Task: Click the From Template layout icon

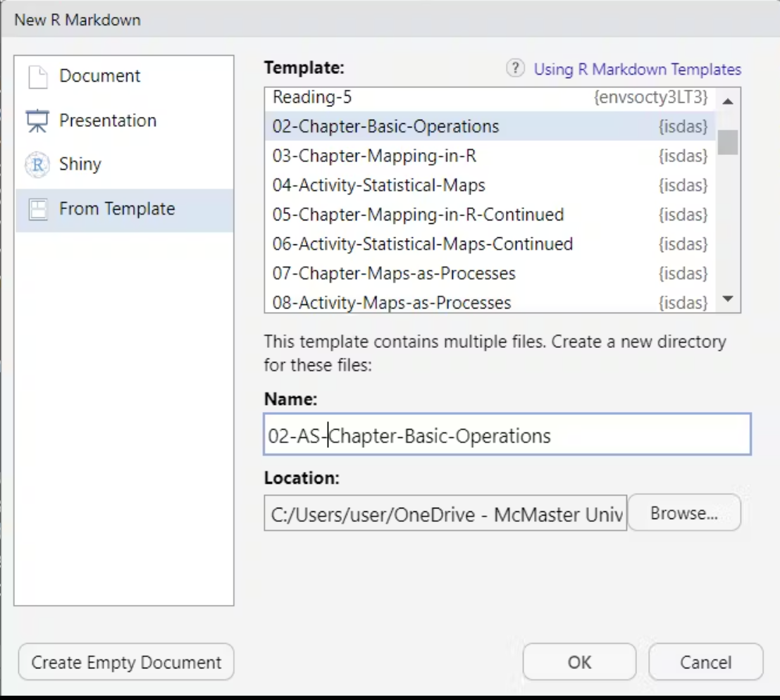Action: coord(37,210)
